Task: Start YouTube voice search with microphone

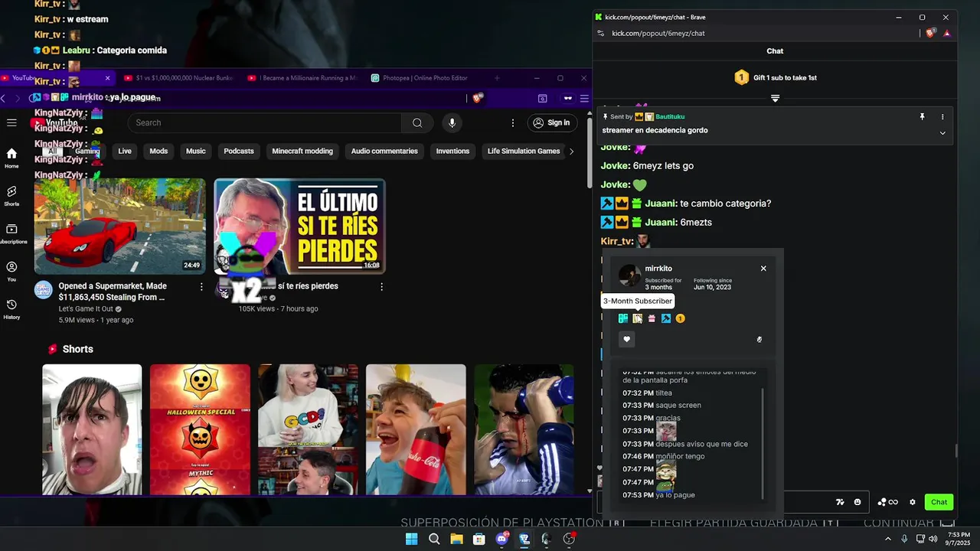Action: pos(452,122)
